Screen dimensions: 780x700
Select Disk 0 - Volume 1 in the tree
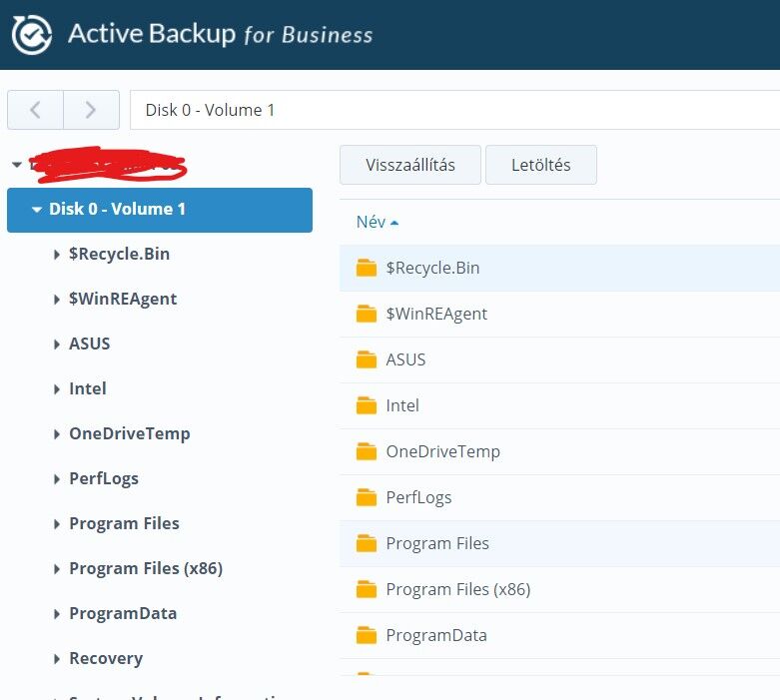(160, 210)
